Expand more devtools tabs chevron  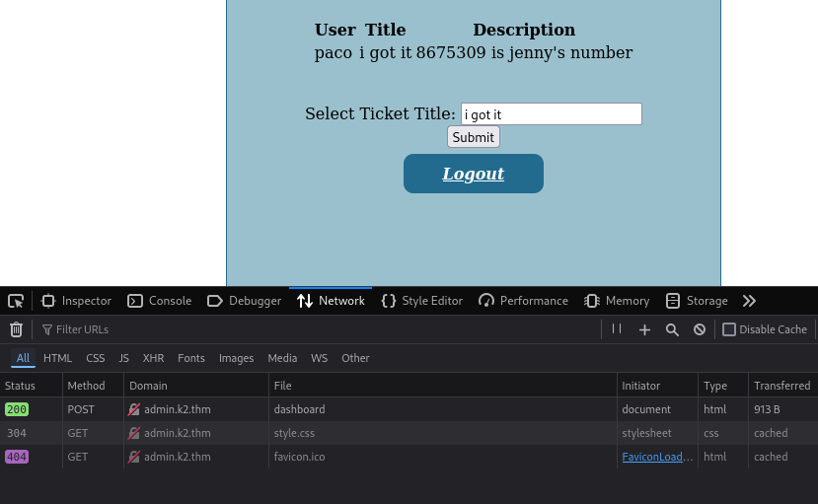pos(749,301)
